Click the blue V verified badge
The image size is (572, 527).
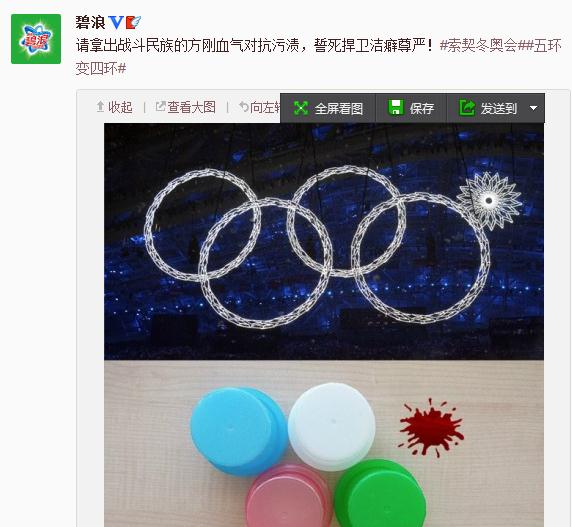pos(116,23)
